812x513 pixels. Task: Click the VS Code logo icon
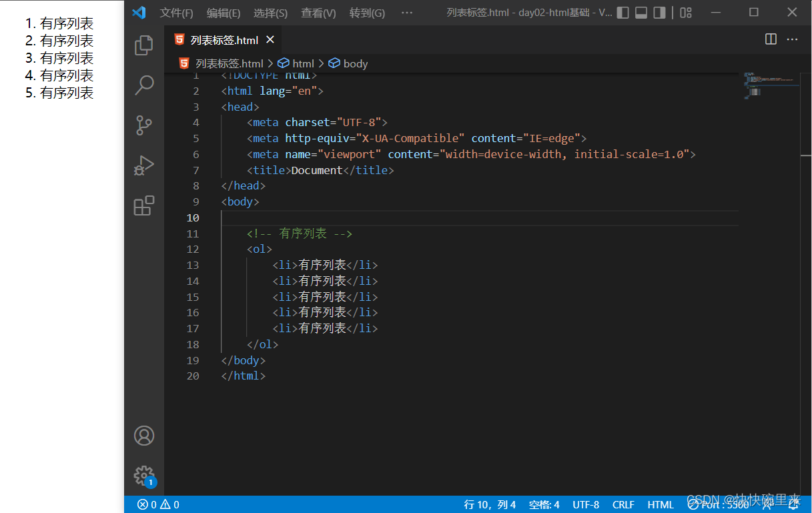pos(139,13)
